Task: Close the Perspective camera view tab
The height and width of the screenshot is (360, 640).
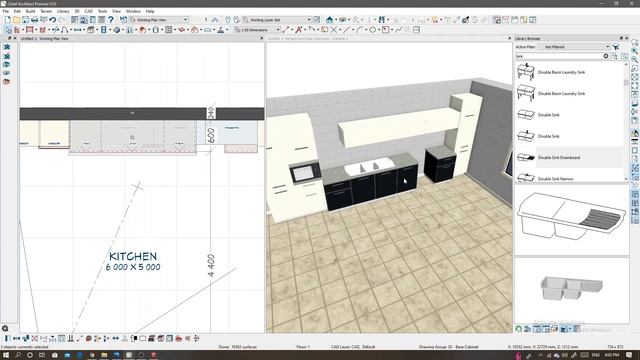Action: (509, 38)
